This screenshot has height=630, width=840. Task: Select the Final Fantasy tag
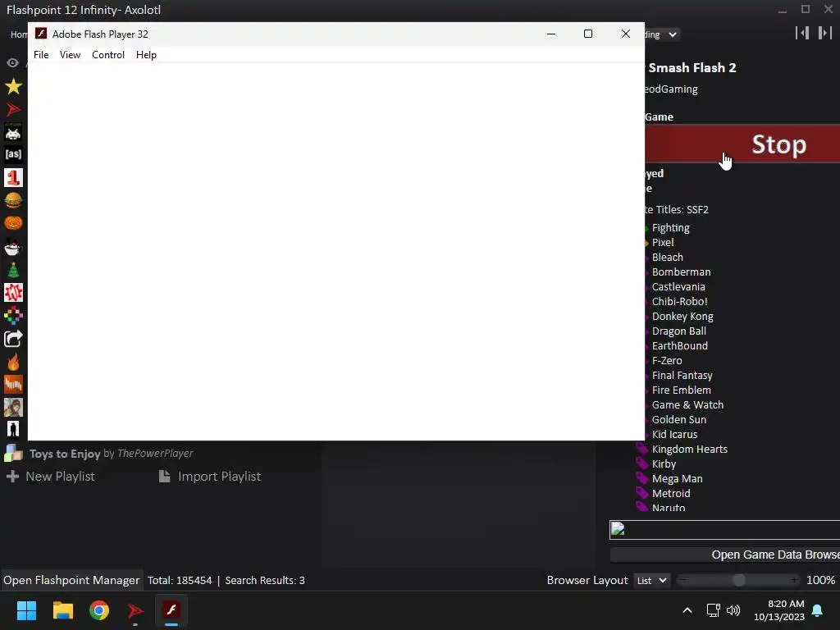[682, 376]
